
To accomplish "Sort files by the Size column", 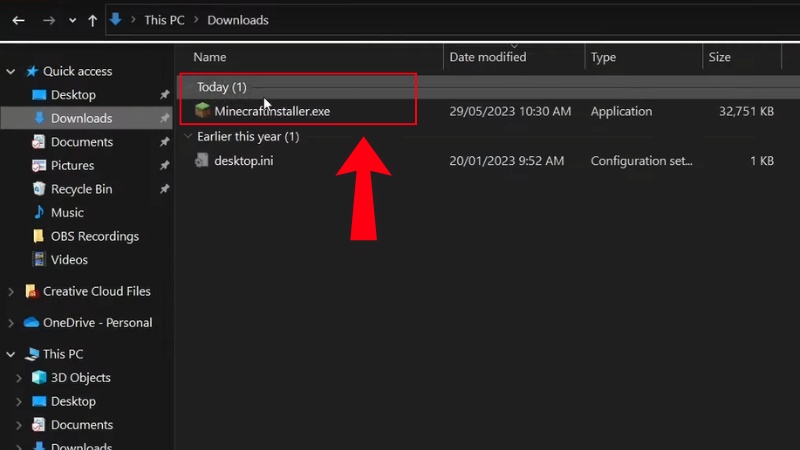I will (x=719, y=57).
